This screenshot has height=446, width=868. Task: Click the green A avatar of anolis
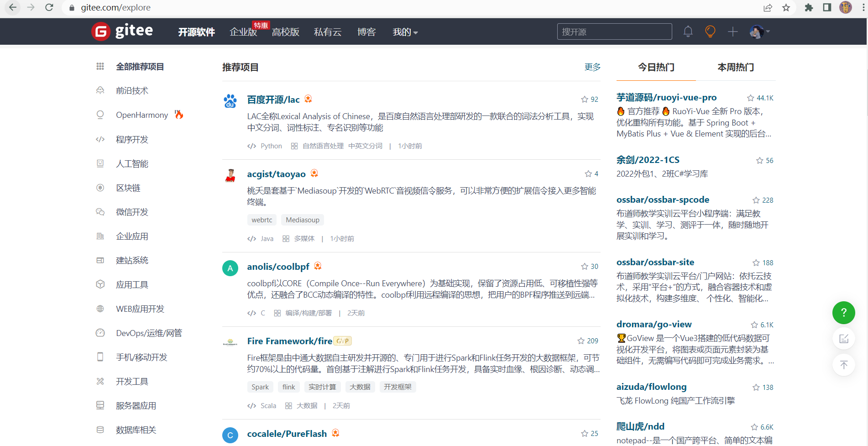pos(230,268)
